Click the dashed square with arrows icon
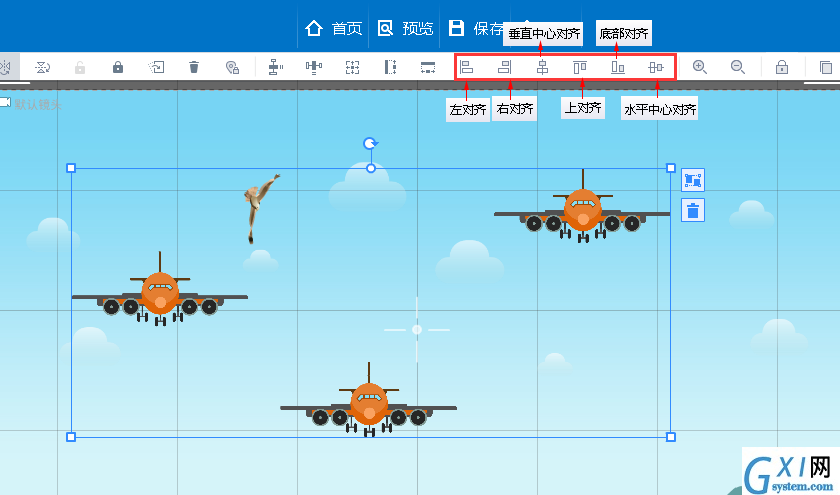Screen dimensions: 840x495 point(352,67)
